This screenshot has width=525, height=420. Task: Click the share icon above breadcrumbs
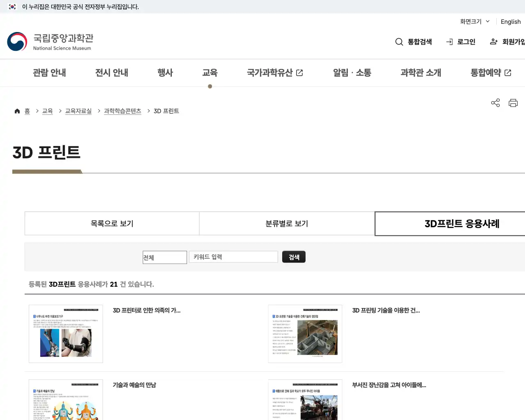(x=495, y=103)
